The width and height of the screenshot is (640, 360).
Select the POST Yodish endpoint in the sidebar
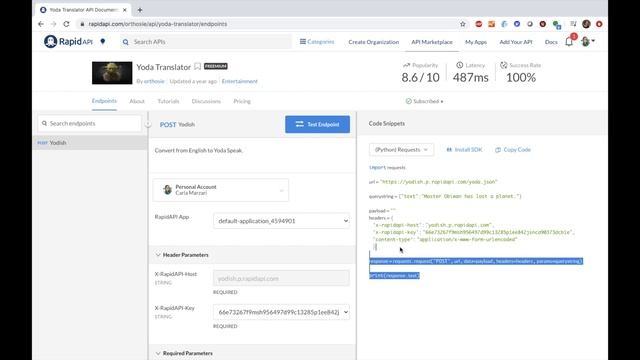click(90, 143)
